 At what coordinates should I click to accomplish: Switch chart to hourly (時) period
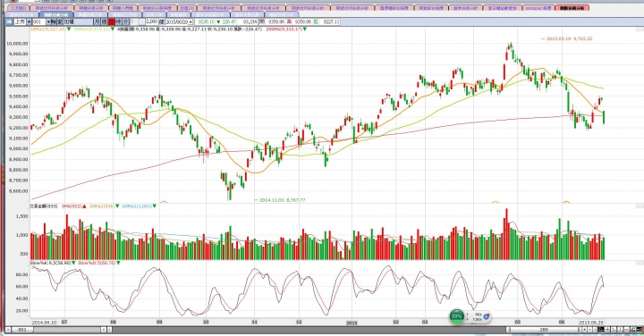(118, 21)
